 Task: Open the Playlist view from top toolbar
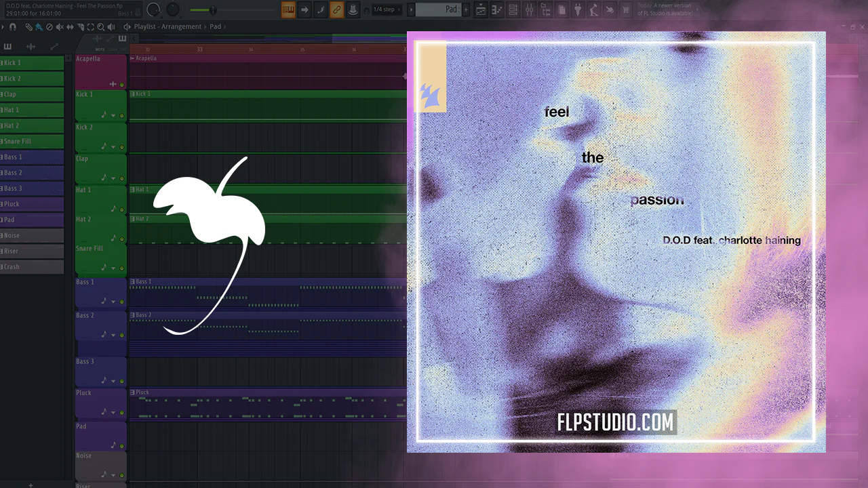pyautogui.click(x=481, y=9)
